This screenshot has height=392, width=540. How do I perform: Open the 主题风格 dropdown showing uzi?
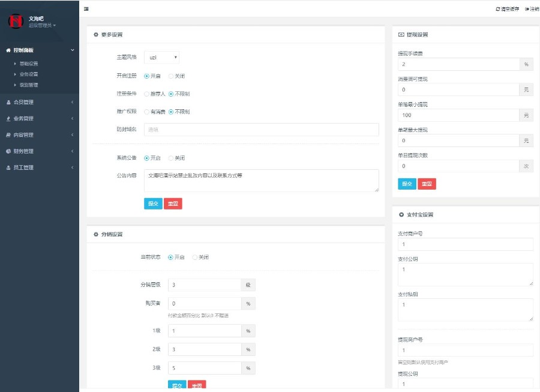pyautogui.click(x=161, y=58)
